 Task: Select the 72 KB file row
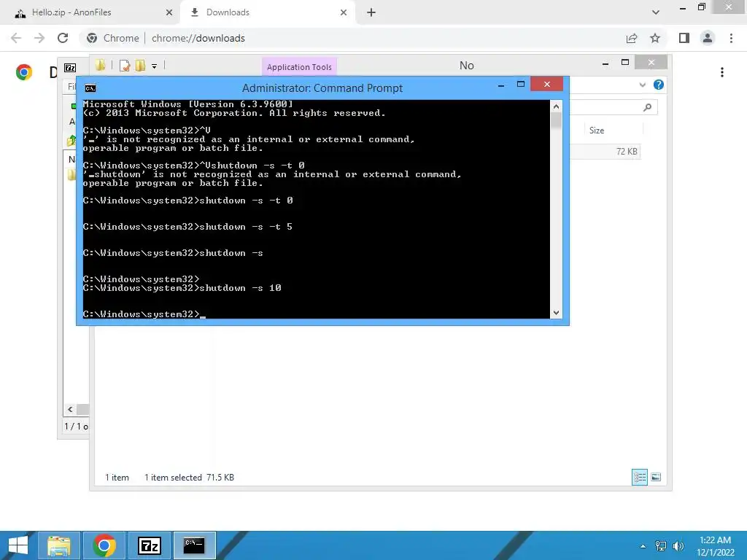point(605,152)
